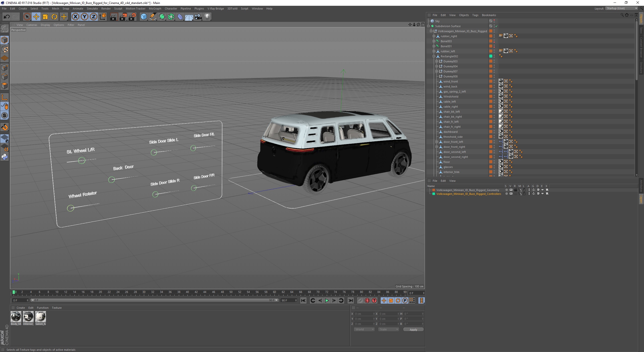Click orange color swatch of Geometry layer
This screenshot has height=352, width=644.
pyautogui.click(x=434, y=190)
